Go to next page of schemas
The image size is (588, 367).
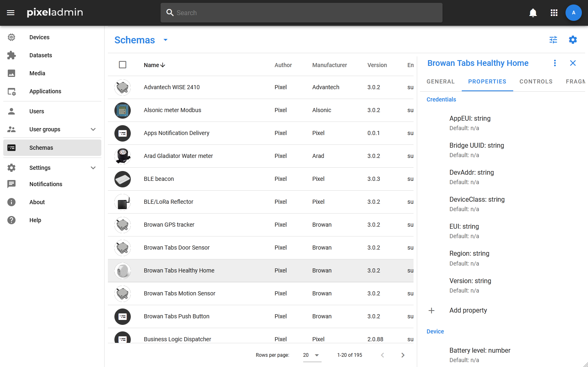403,355
